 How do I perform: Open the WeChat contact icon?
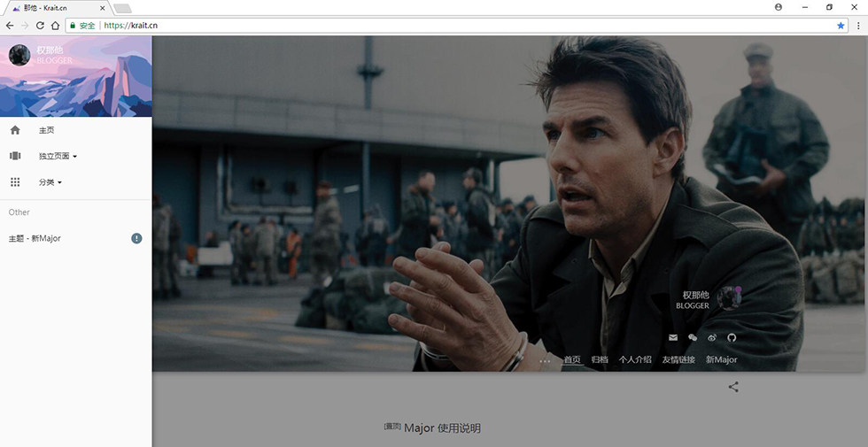click(693, 338)
